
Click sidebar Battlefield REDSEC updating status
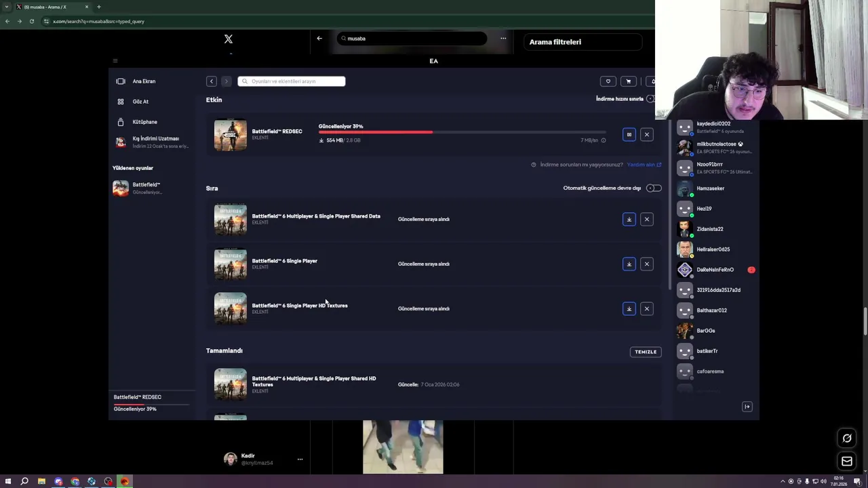coord(151,403)
